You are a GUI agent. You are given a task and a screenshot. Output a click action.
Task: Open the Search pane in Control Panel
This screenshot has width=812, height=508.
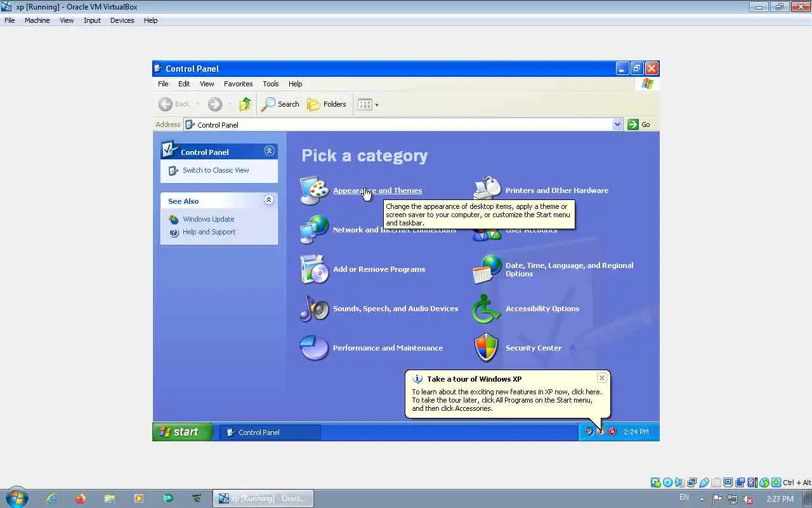280,104
